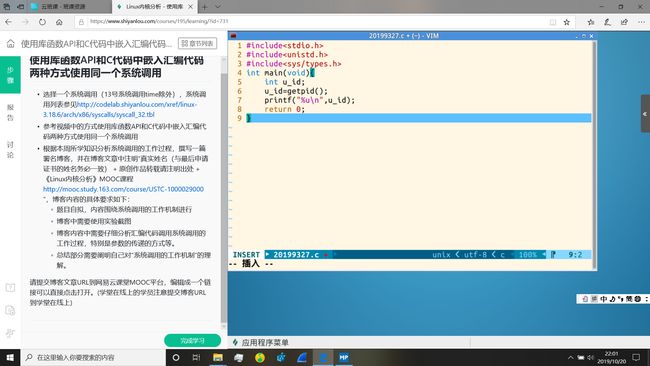Image resolution: width=650 pixels, height=366 pixels.
Task: Open the syscall_32.tbl codelab link
Action: [x=120, y=109]
